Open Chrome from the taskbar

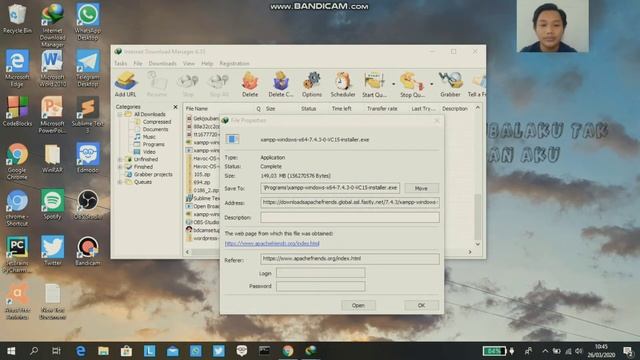288,351
